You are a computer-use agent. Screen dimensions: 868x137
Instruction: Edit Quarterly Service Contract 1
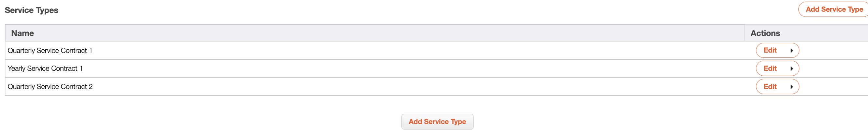click(770, 50)
